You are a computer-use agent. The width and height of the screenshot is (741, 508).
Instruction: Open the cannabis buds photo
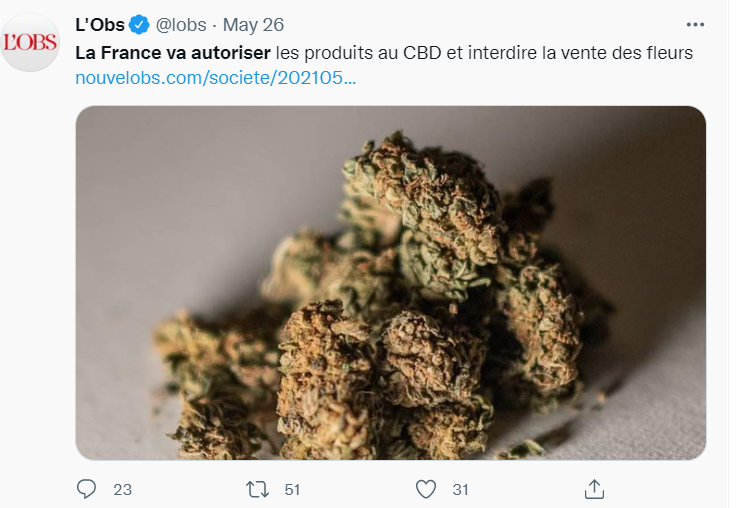[391, 283]
